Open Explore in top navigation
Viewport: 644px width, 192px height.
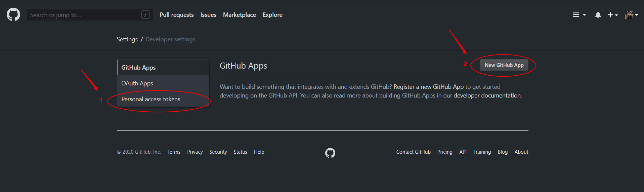coord(272,15)
